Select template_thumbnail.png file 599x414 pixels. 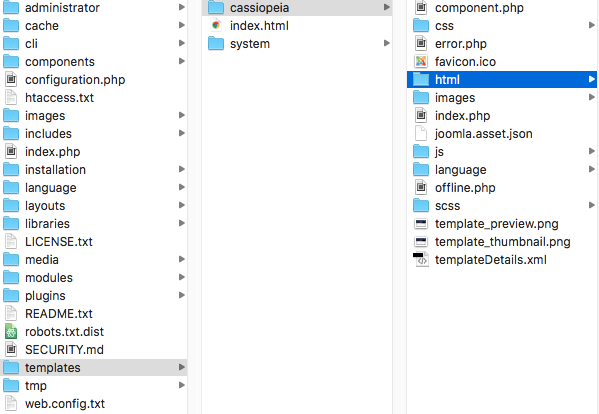[502, 242]
